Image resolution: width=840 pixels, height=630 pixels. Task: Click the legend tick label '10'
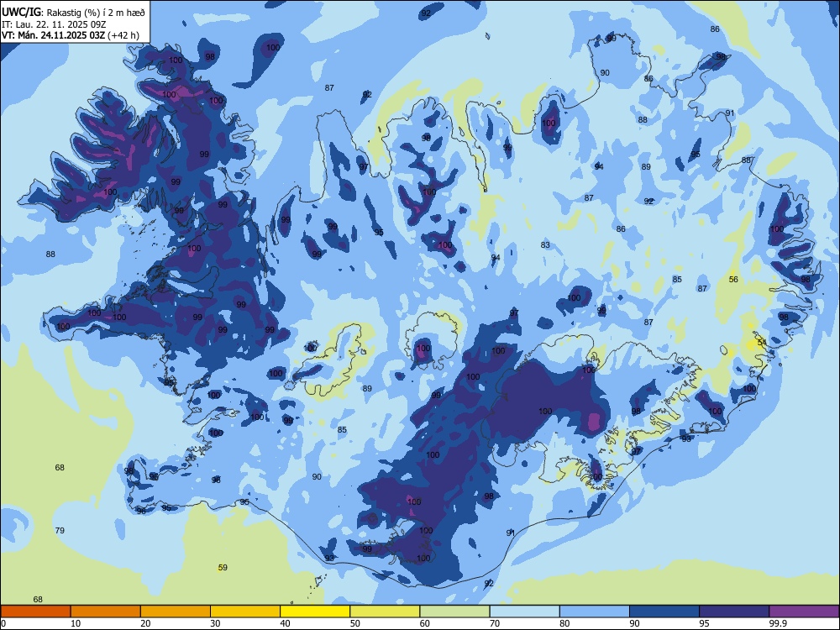(x=76, y=623)
